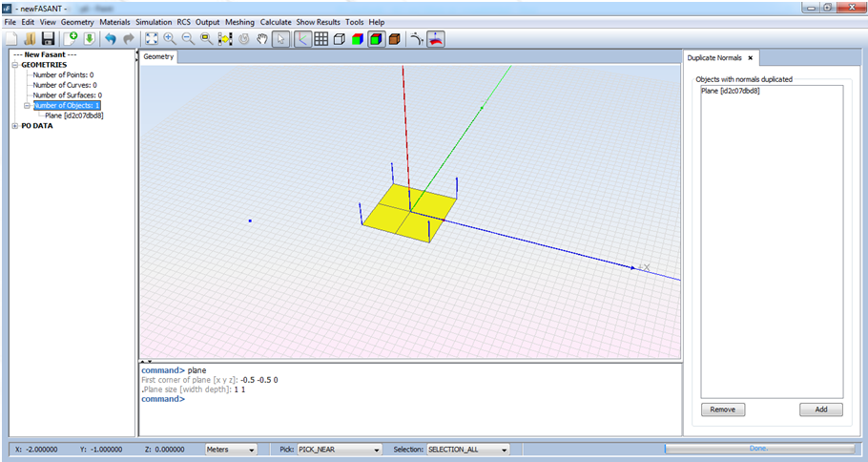Screen dimensions: 868x462
Task: Activate the Pan hand tool
Action: pos(261,39)
